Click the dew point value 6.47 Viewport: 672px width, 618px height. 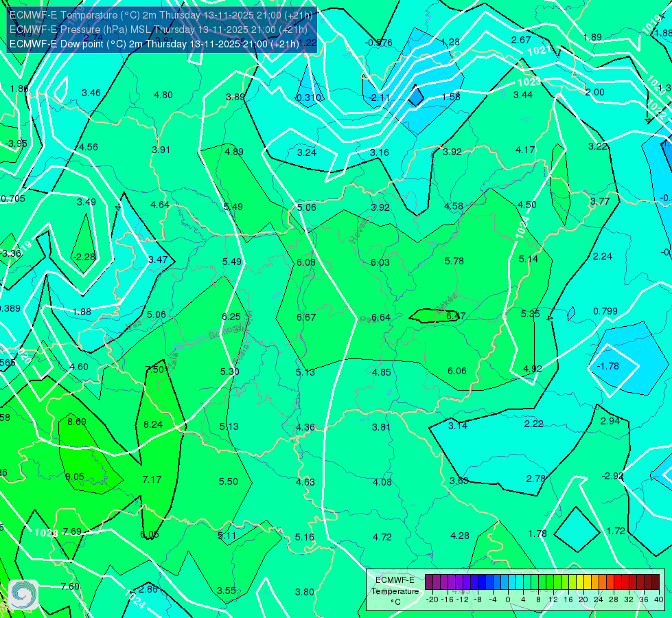pyautogui.click(x=456, y=316)
